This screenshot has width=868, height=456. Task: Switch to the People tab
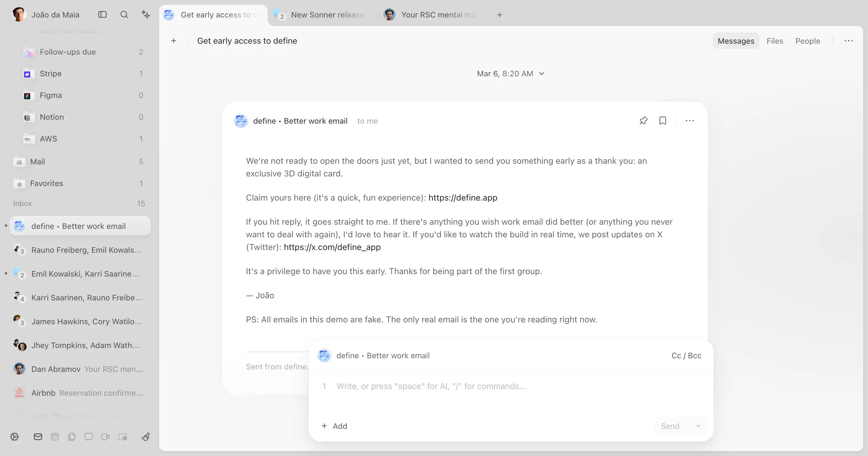click(808, 41)
